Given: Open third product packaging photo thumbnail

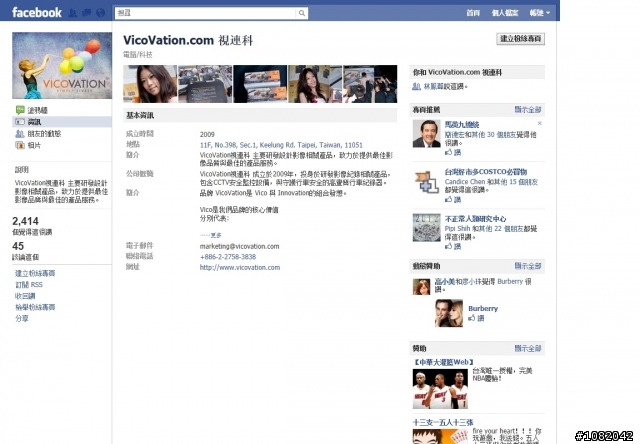Looking at the screenshot, I should point(260,84).
